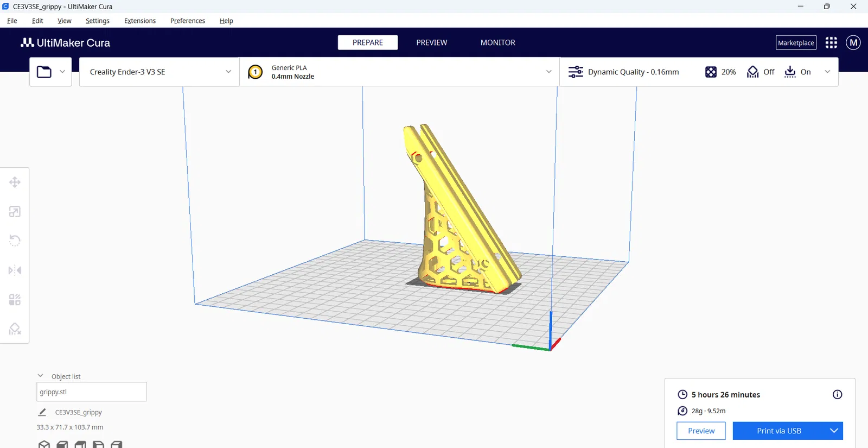Image resolution: width=868 pixels, height=448 pixels.
Task: Click the 5 hours 26 minutes estimate
Action: (x=725, y=395)
